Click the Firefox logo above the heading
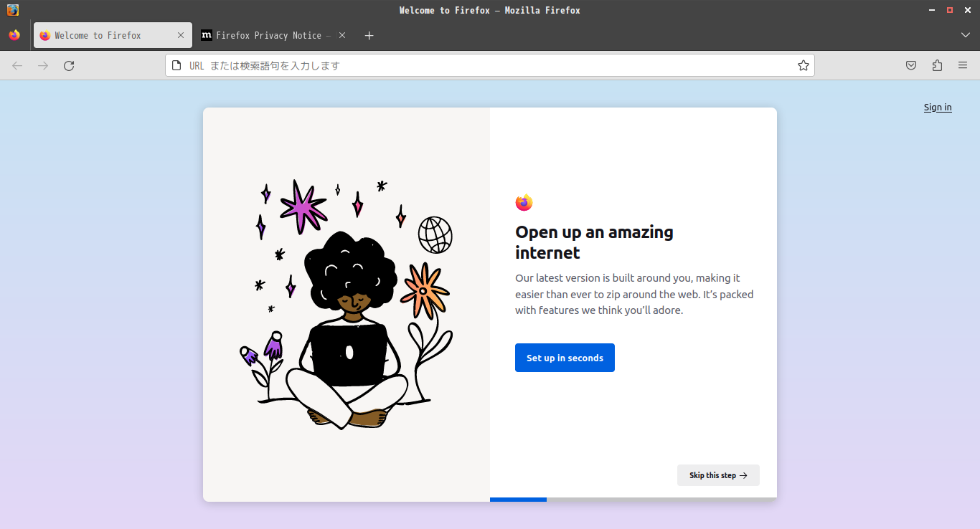 (x=524, y=203)
